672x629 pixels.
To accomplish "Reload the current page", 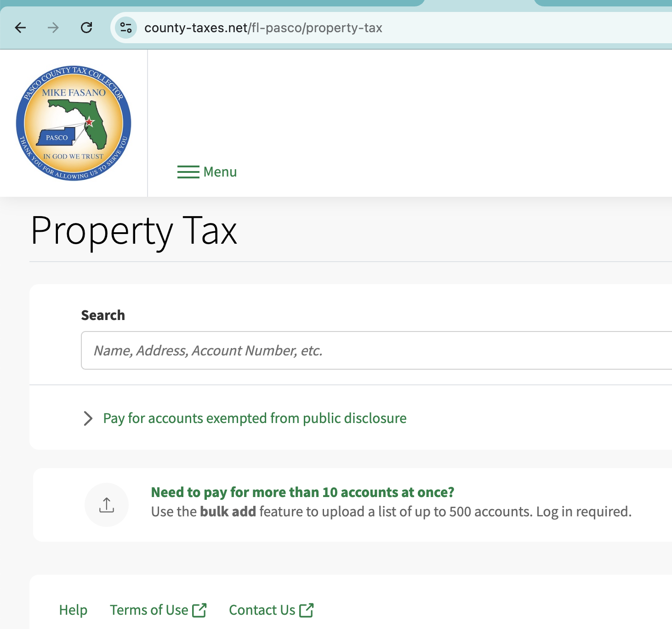I will click(87, 28).
